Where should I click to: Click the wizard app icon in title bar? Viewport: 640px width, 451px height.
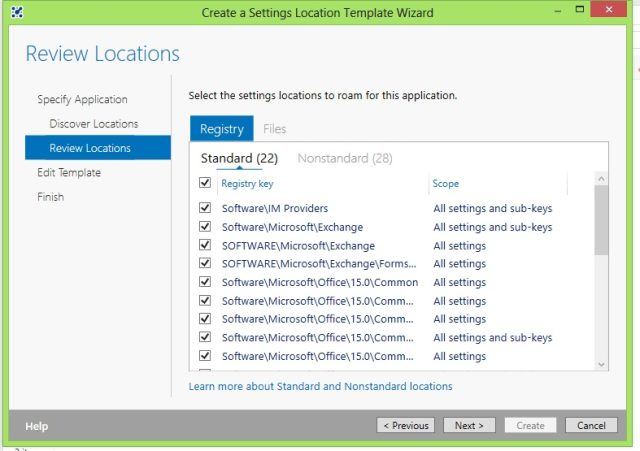17,12
